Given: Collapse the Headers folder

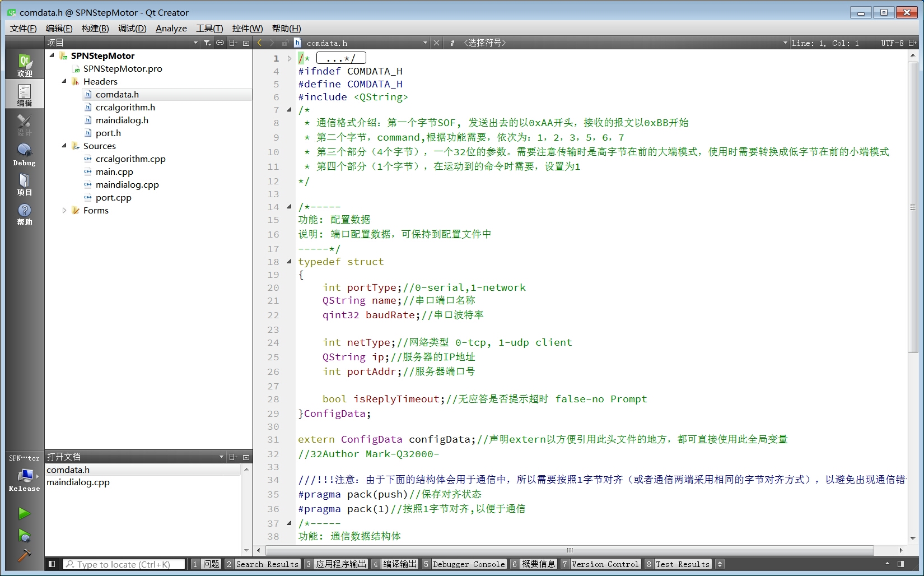Looking at the screenshot, I should click(x=64, y=81).
